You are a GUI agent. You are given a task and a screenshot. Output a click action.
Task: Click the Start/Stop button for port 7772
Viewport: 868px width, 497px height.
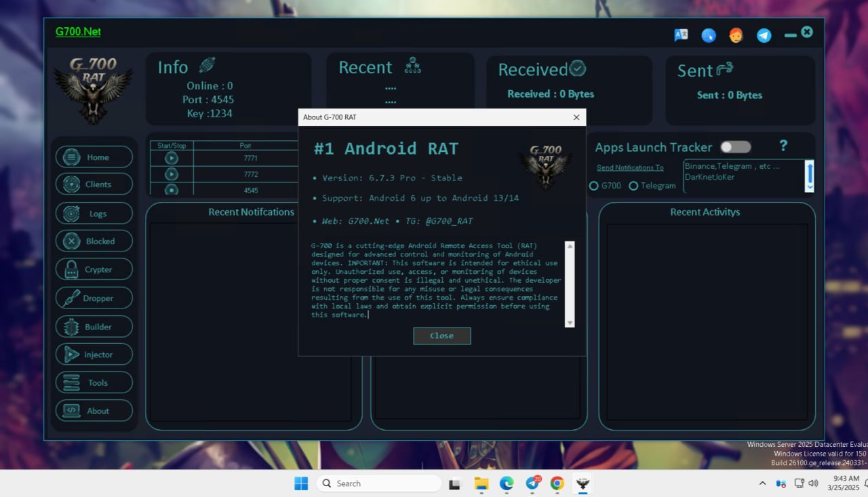click(172, 174)
